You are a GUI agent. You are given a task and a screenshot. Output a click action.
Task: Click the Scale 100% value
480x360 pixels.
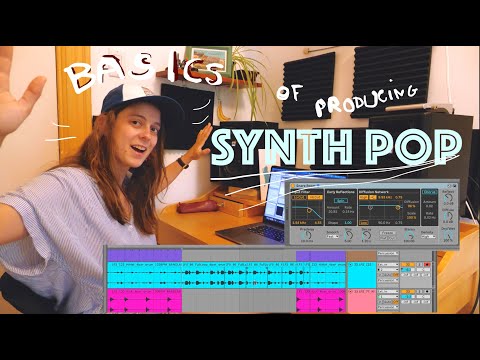point(411,218)
